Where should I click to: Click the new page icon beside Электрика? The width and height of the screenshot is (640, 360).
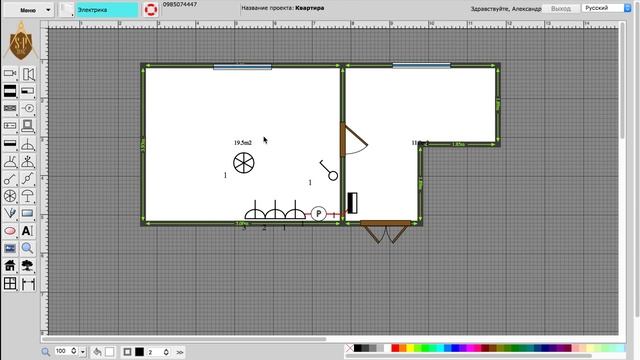point(66,9)
